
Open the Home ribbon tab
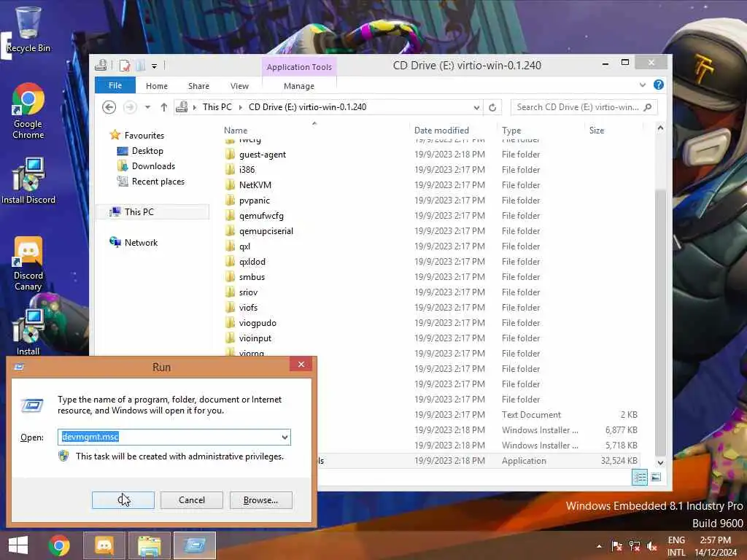coord(157,86)
